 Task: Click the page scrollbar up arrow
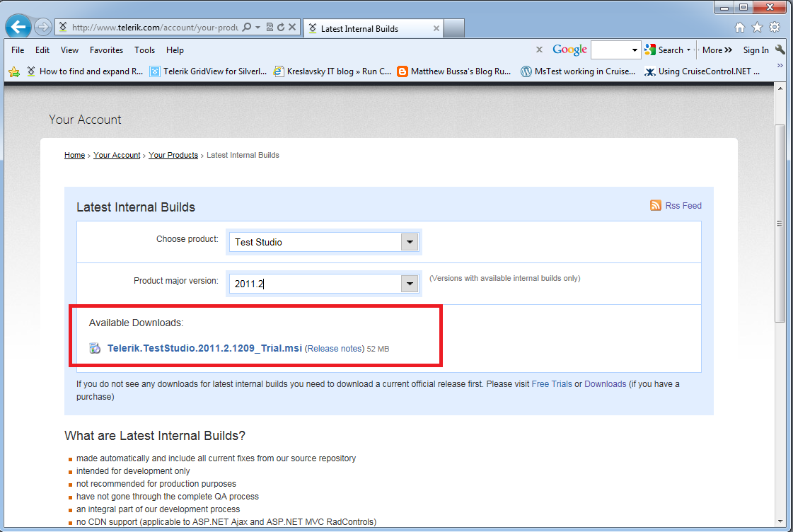pyautogui.click(x=780, y=88)
